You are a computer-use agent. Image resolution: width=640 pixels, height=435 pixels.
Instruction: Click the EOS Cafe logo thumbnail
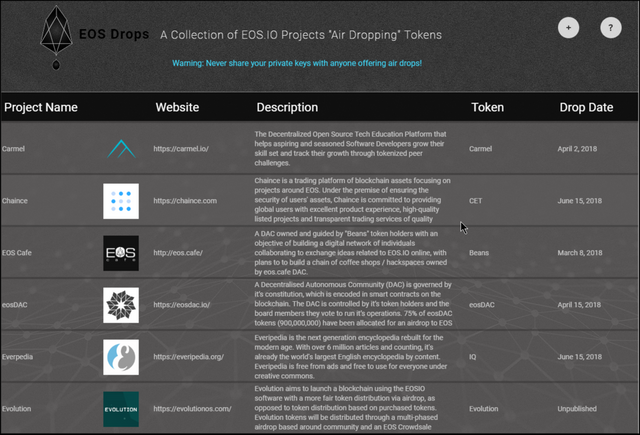(121, 253)
